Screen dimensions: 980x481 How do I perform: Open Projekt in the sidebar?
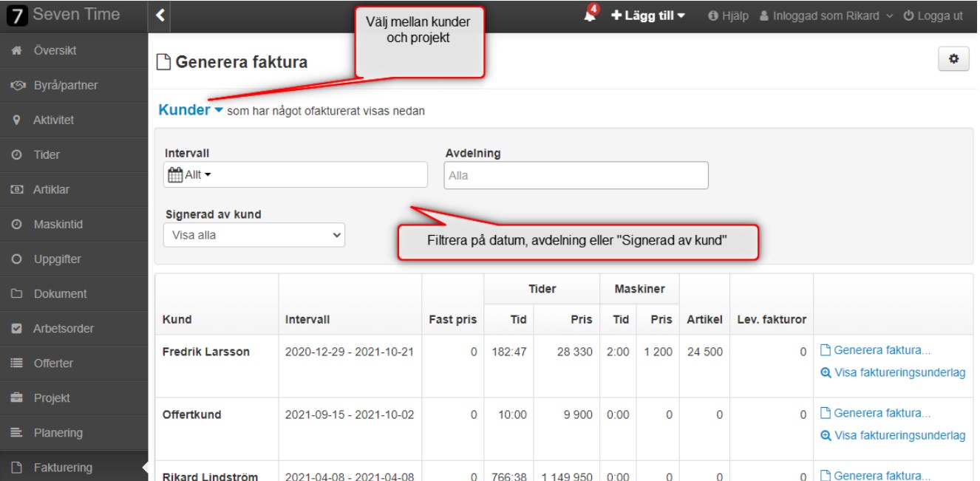click(52, 398)
